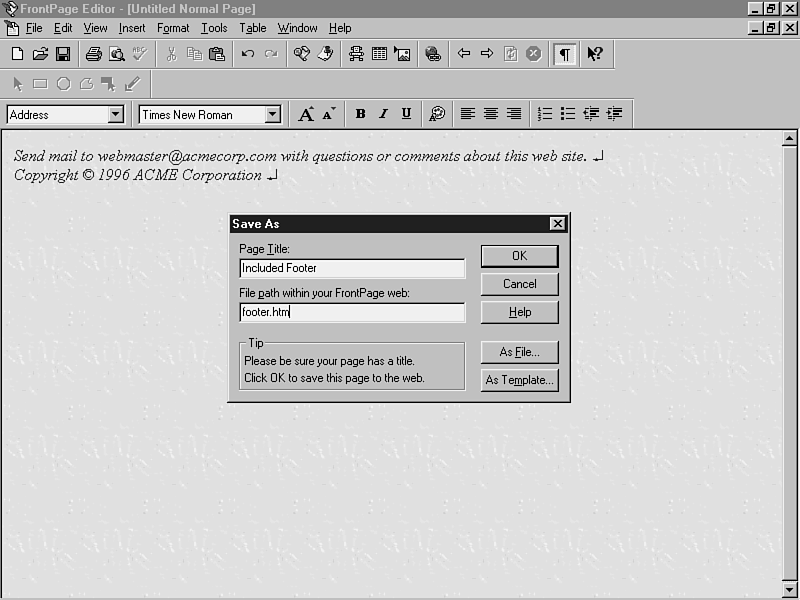
Task: Click the Insert Table icon
Action: click(x=379, y=54)
